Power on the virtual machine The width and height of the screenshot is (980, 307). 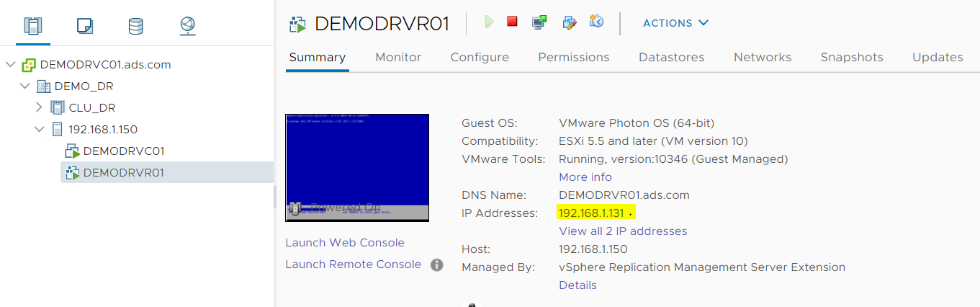[x=489, y=22]
